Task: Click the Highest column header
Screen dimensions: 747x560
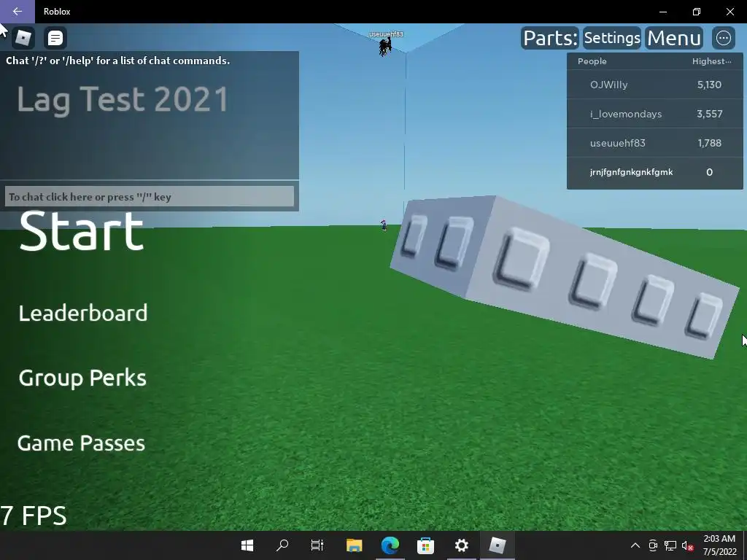Action: [711, 61]
